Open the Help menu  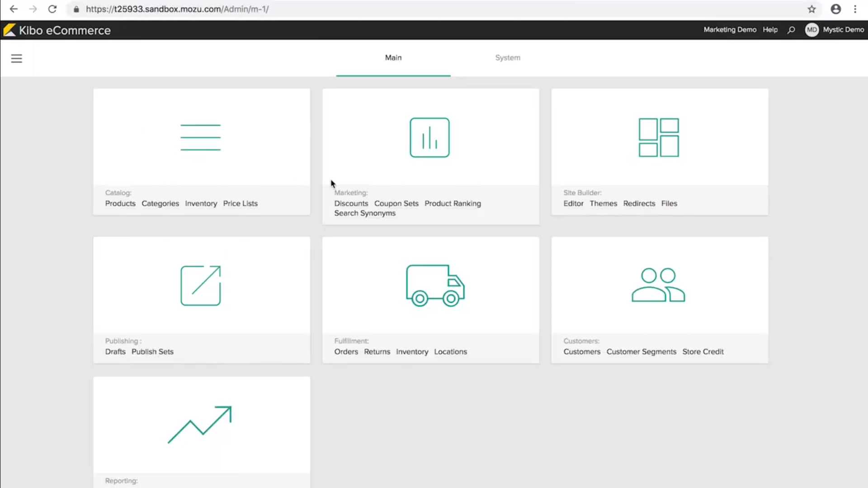pyautogui.click(x=770, y=30)
